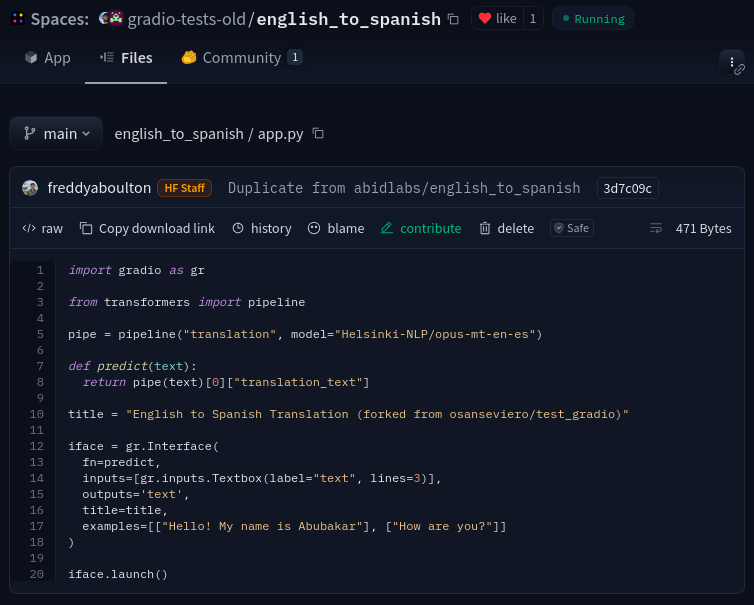Viewport: 754px width, 605px height.
Task: Select the Files tab
Action: click(x=126, y=58)
